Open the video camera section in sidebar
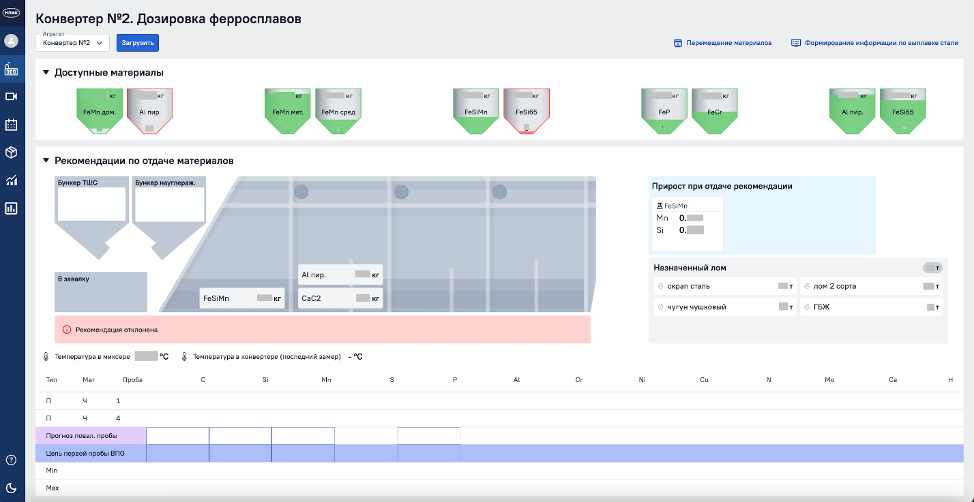 12,97
